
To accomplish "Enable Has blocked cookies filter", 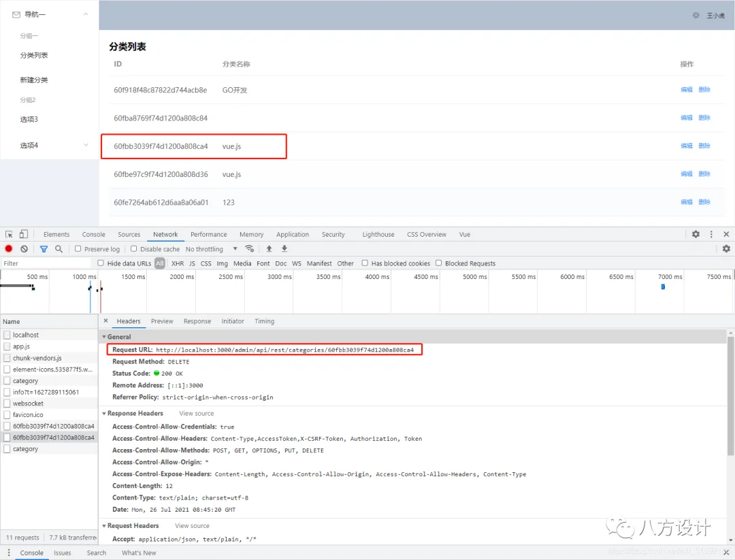I will point(365,263).
